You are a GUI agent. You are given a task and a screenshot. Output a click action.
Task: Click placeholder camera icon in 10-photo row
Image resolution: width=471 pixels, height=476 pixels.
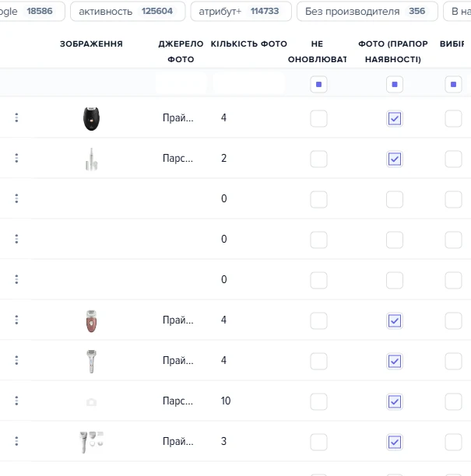click(x=91, y=402)
